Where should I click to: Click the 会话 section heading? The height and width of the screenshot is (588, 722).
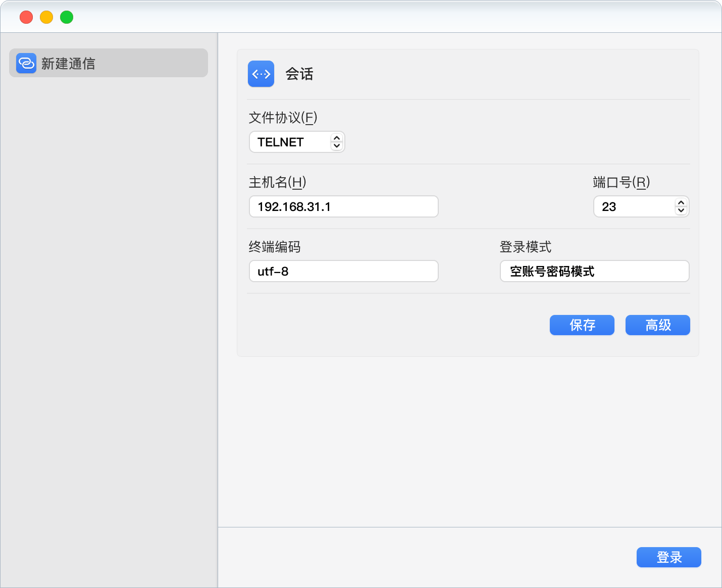pos(299,74)
